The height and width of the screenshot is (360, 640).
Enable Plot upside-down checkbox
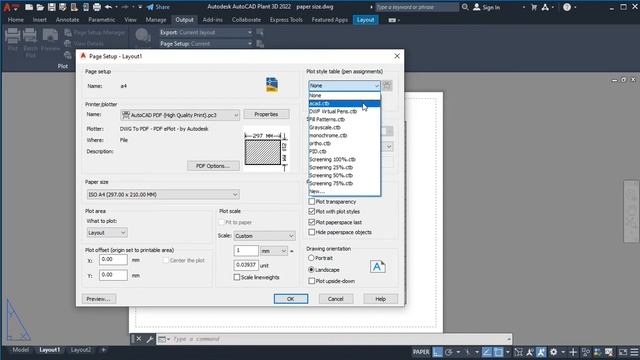tap(312, 281)
